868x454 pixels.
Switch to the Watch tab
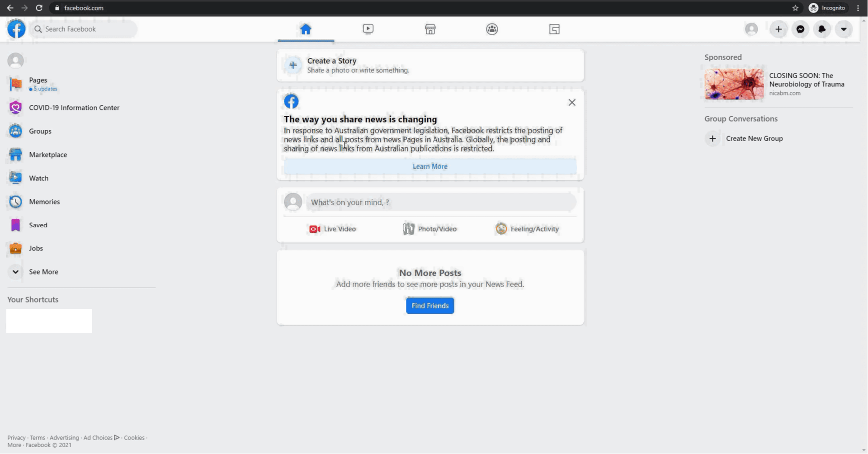point(368,29)
